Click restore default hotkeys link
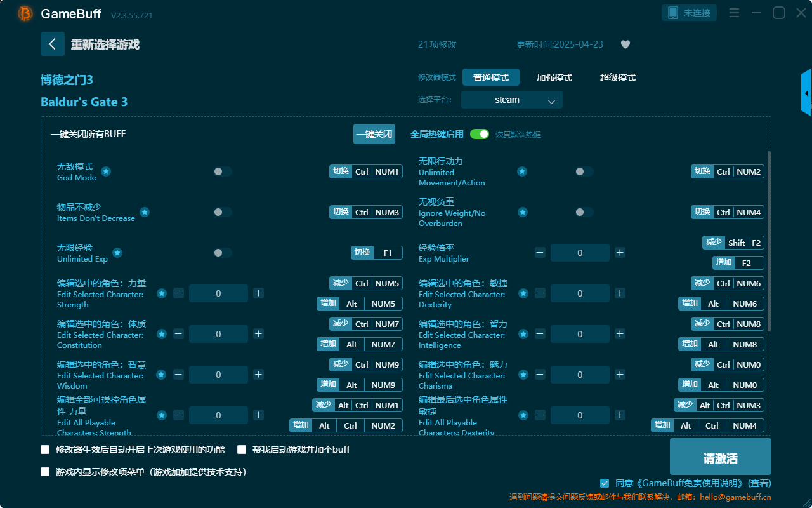Viewport: 812px width, 508px height. [x=518, y=135]
